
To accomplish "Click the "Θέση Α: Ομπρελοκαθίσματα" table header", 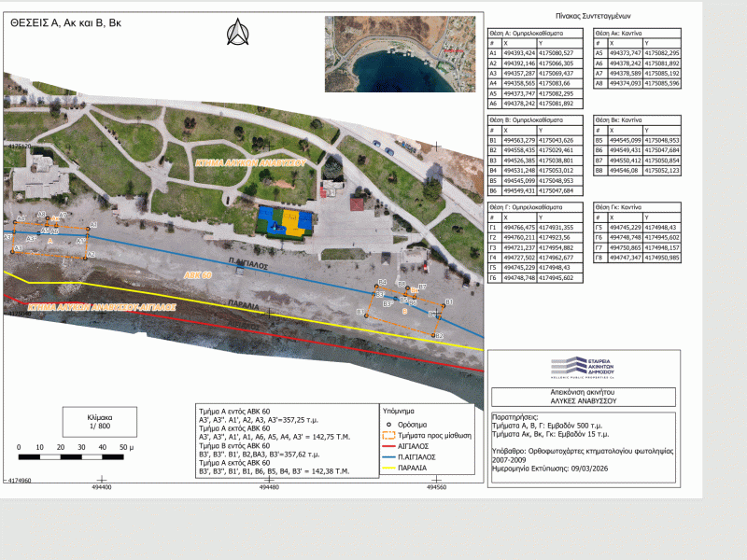I will click(535, 34).
